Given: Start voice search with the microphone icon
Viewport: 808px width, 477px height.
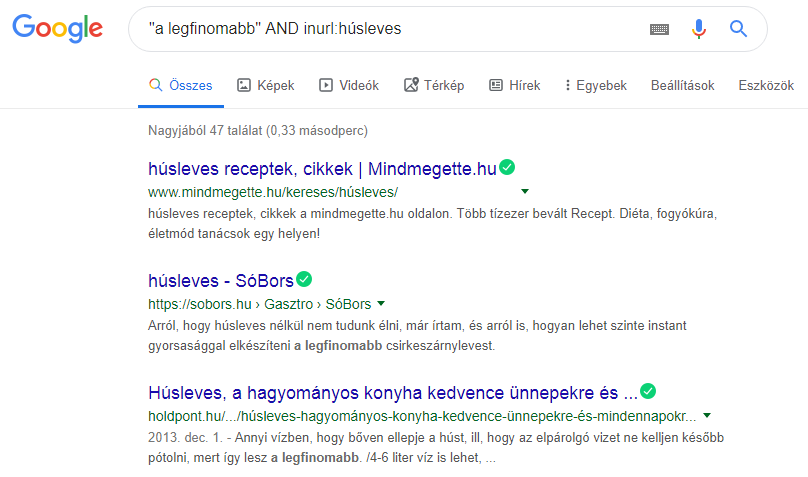Looking at the screenshot, I should click(699, 29).
